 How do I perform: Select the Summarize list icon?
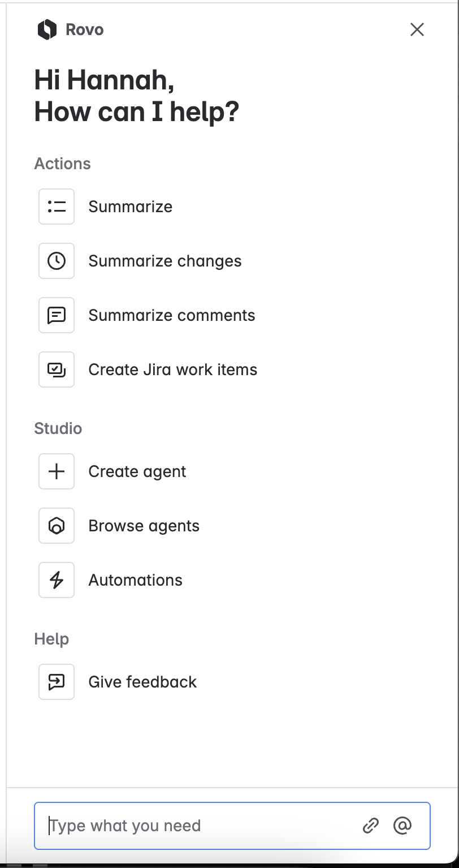click(x=56, y=207)
